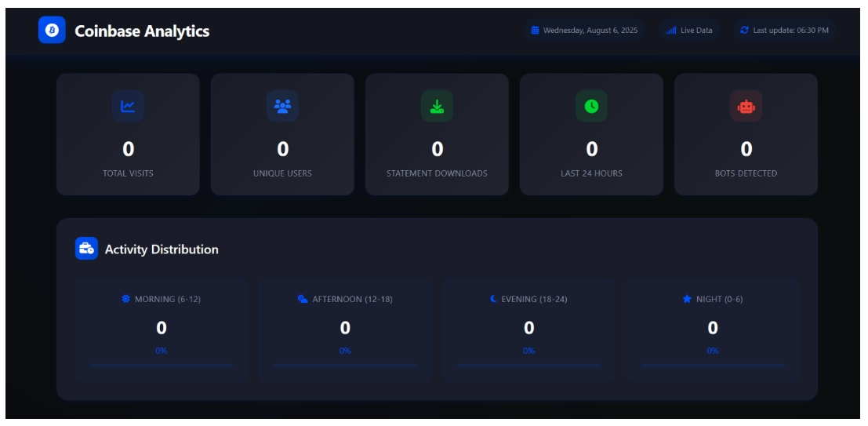The width and height of the screenshot is (868, 426).
Task: Click the Coinbase Analytics title
Action: pos(142,31)
